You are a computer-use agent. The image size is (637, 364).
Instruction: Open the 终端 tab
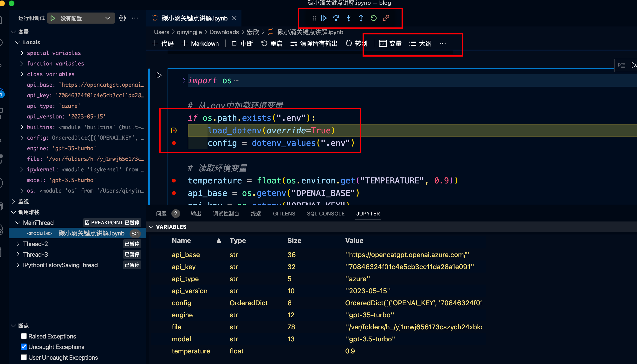[x=256, y=214]
